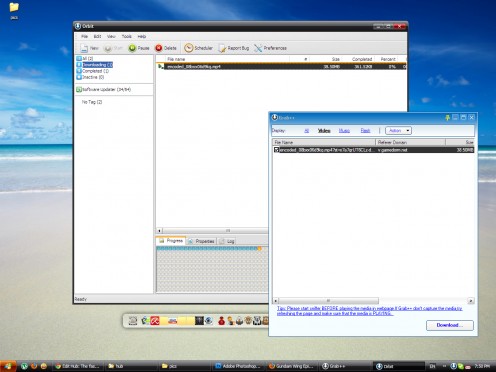Click the Size column header in Grab++
Screen dimensions: 496x372
[460, 142]
